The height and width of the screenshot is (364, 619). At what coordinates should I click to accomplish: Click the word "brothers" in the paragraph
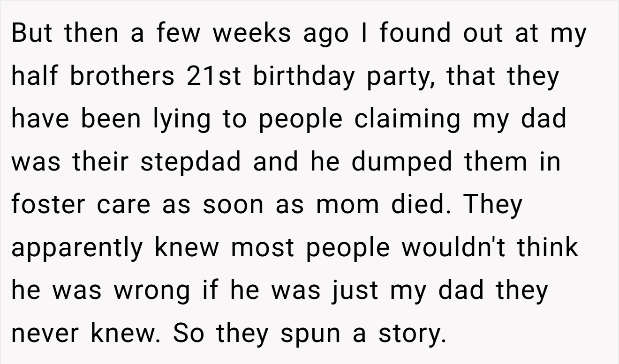(x=121, y=77)
